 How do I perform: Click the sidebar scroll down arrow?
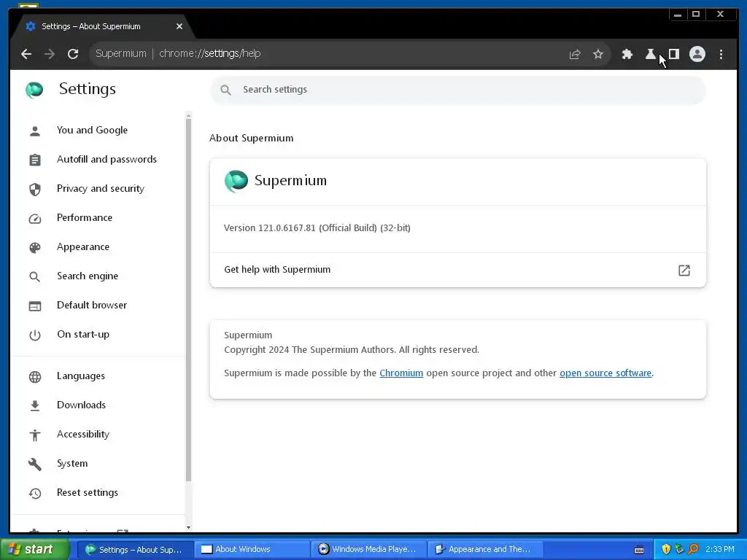188,527
